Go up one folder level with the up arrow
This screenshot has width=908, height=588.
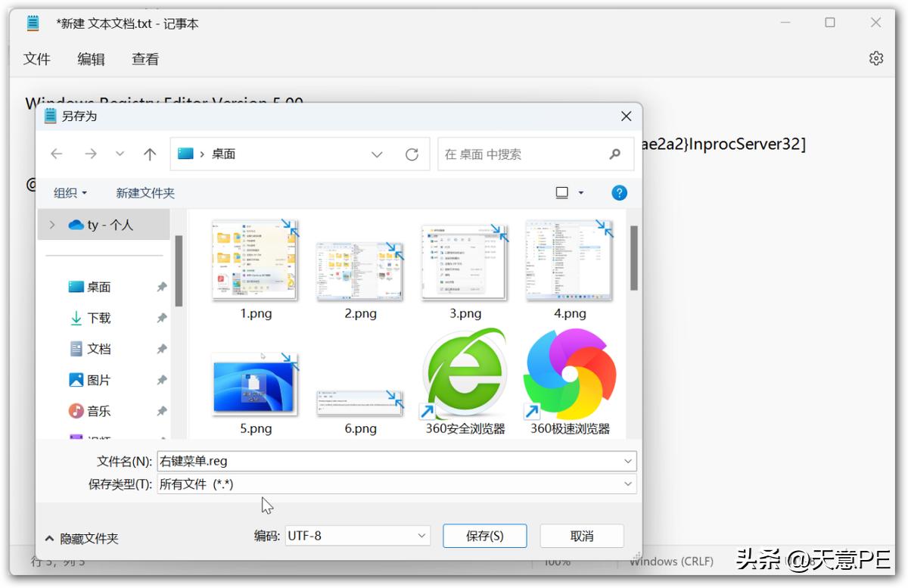149,154
